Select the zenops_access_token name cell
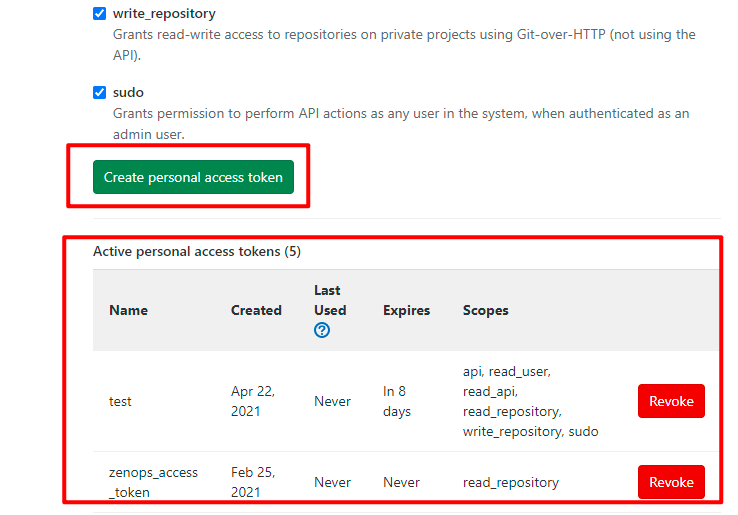 [x=153, y=482]
